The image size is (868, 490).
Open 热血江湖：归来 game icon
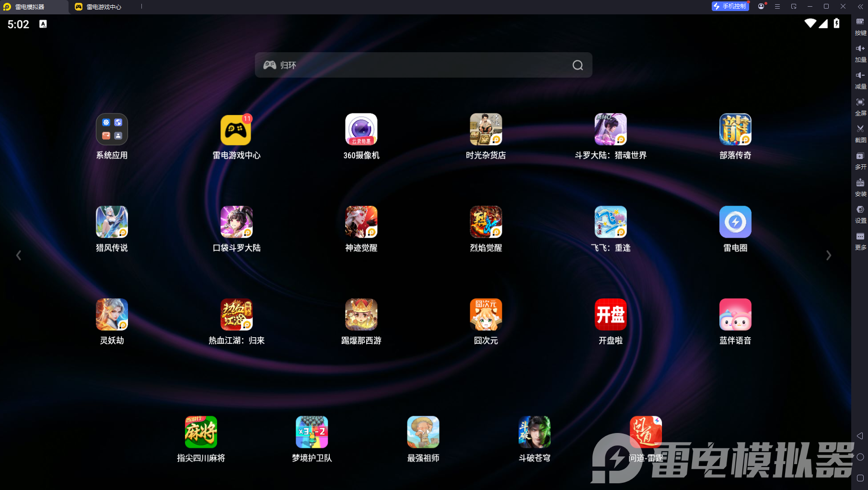(x=236, y=314)
